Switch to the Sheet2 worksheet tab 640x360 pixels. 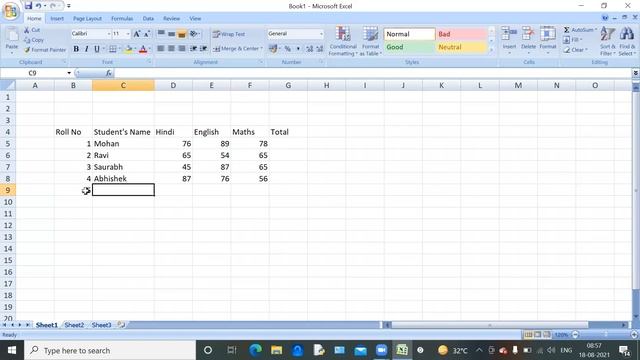(74, 325)
